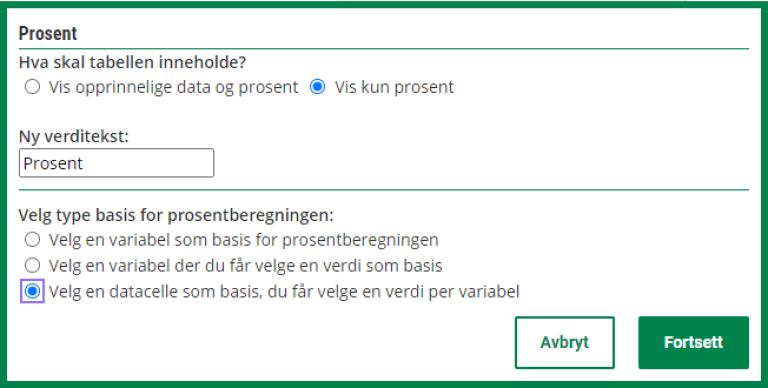This screenshot has width=768, height=388.
Task: Select the "Vis opprinnelige data og prosent" radio button
Action: point(32,87)
